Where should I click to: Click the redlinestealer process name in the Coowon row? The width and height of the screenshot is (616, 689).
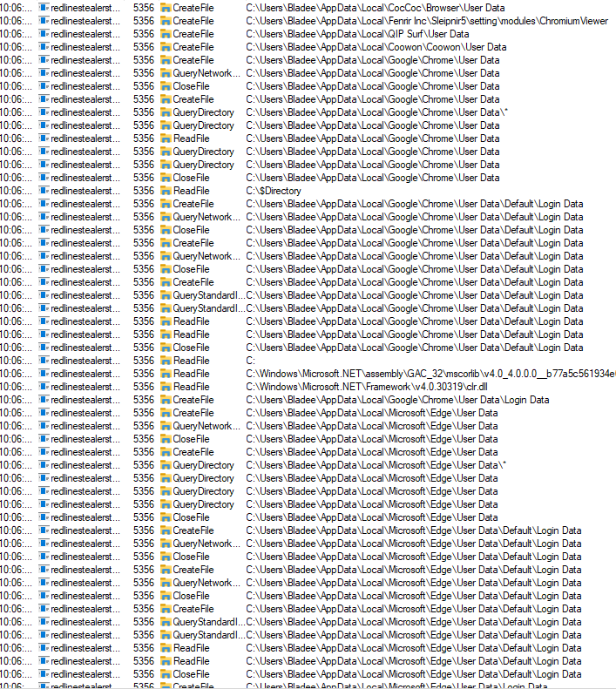(x=85, y=47)
